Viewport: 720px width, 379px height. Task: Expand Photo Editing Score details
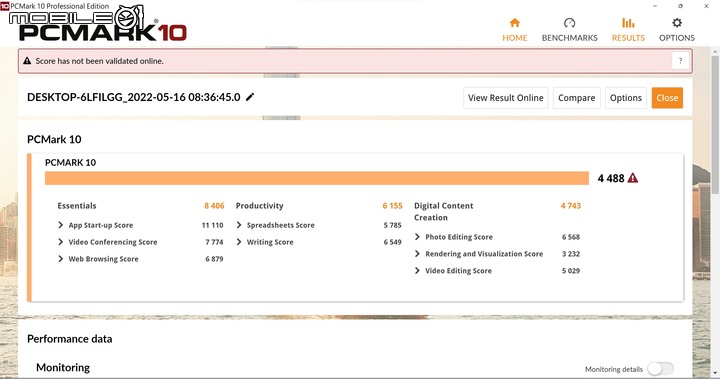417,237
